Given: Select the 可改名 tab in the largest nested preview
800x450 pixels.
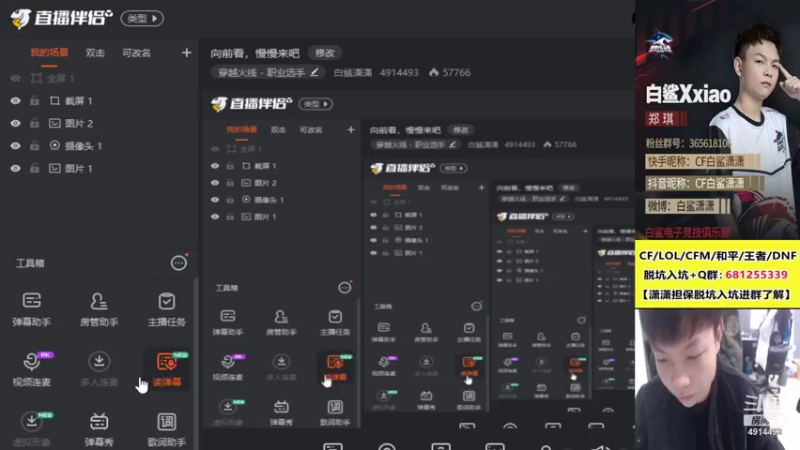Looking at the screenshot, I should point(311,130).
